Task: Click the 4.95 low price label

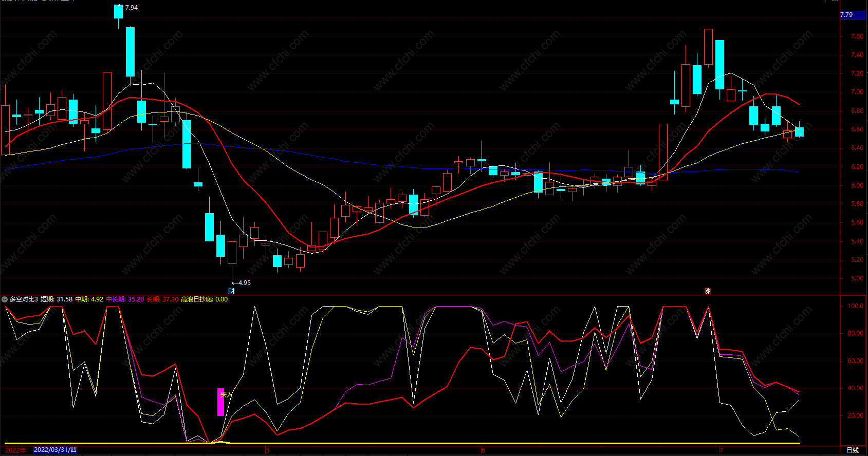Action: [x=245, y=283]
